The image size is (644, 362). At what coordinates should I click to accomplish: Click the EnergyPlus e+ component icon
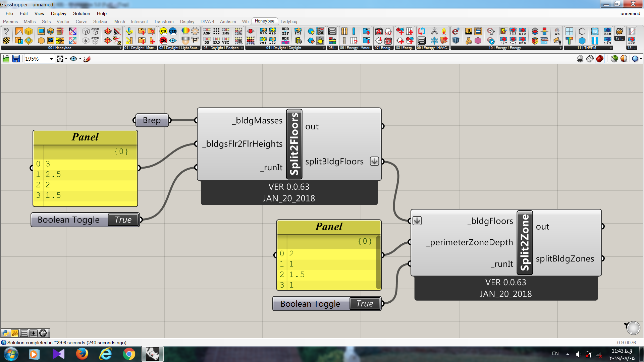click(455, 31)
